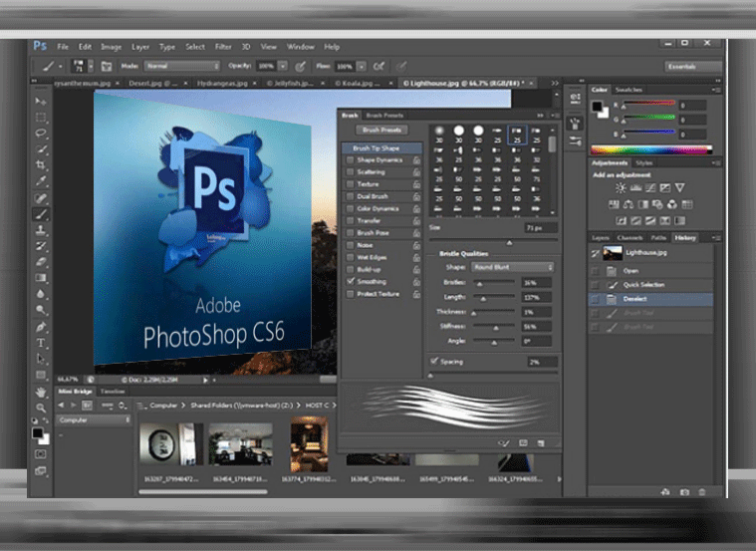Viewport: 756px width, 551px height.
Task: Switch to the Swatches tab
Action: click(629, 90)
